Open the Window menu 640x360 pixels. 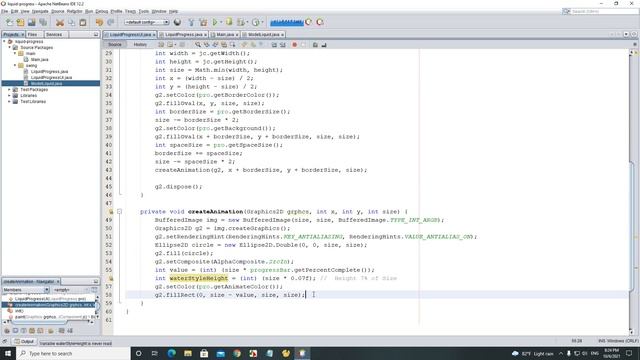(x=159, y=11)
